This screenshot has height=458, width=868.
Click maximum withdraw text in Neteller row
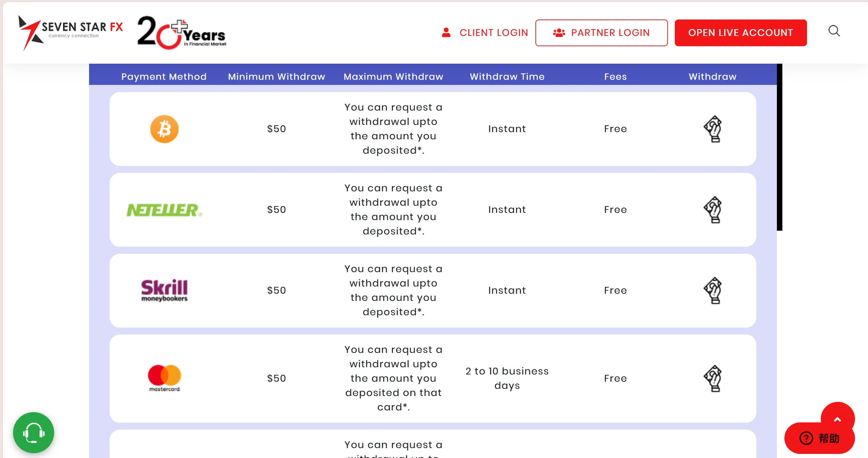[393, 210]
